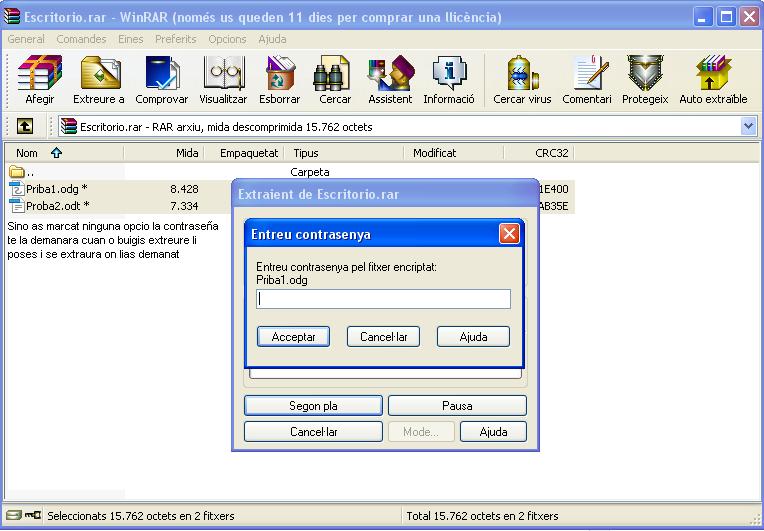Click Acceptar in password dialog
Screen dimensions: 764x531
tap(293, 337)
